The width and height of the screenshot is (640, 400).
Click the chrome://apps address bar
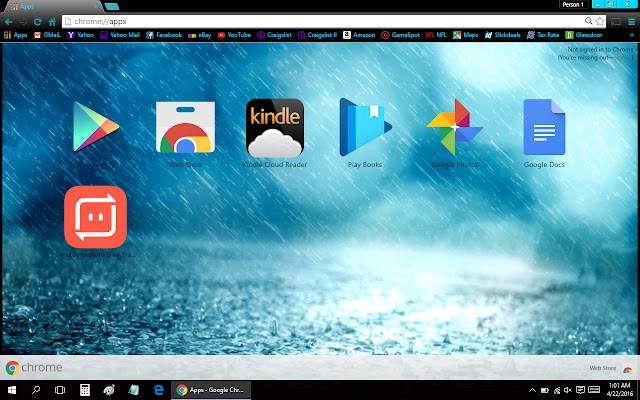coord(322,21)
